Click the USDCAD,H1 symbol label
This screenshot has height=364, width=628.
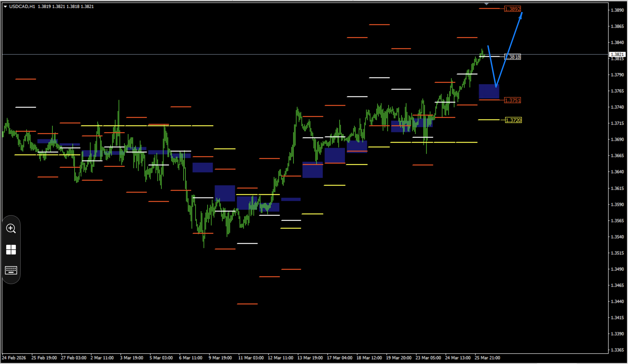pyautogui.click(x=22, y=6)
